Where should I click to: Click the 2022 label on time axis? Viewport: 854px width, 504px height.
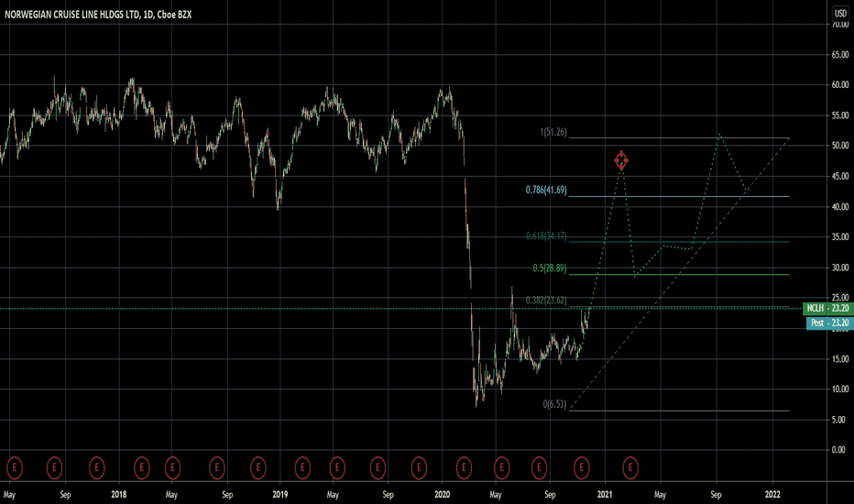(x=772, y=495)
